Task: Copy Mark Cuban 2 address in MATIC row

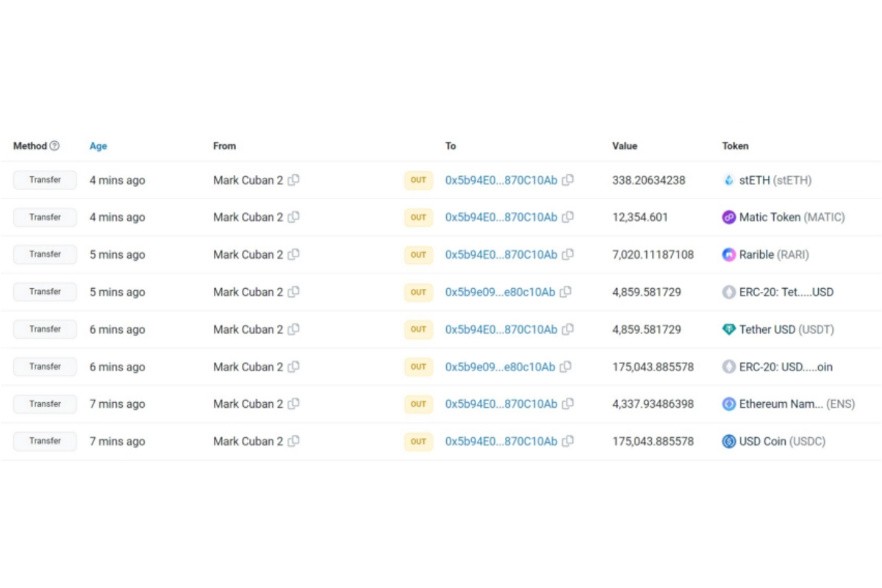Action: 293,217
